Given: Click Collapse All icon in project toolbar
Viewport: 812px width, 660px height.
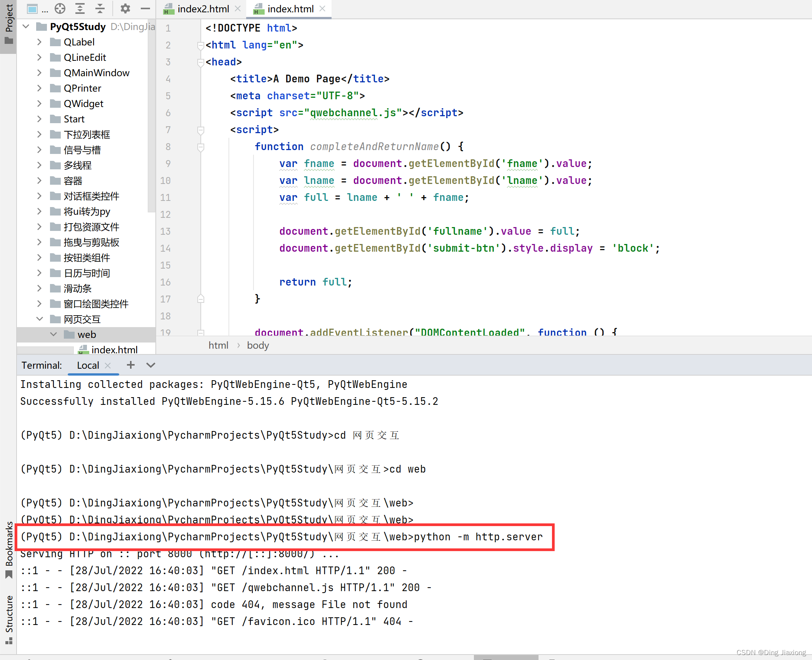Looking at the screenshot, I should 100,8.
